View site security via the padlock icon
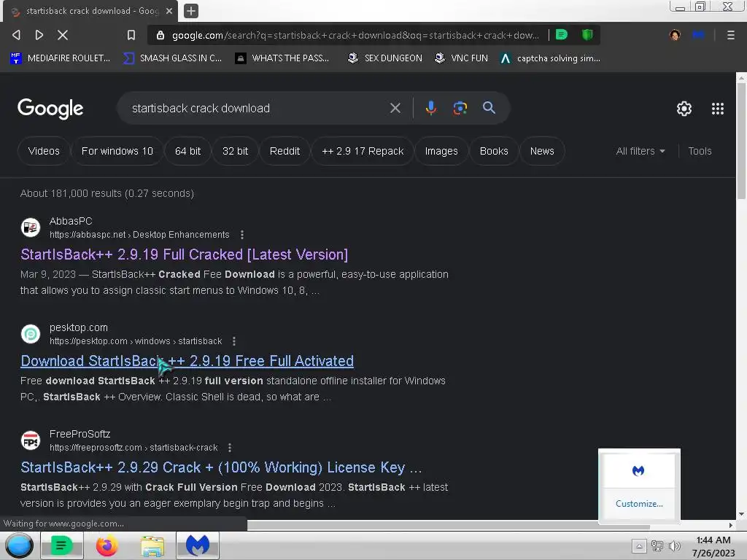 click(160, 35)
